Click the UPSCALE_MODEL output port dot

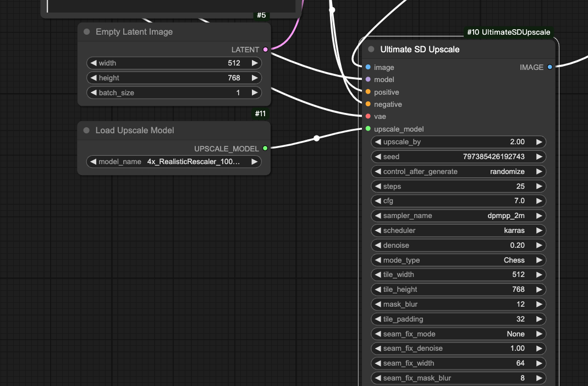(x=265, y=148)
